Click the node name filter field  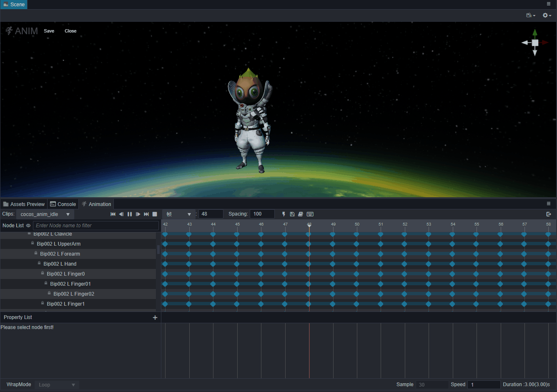[96, 226]
